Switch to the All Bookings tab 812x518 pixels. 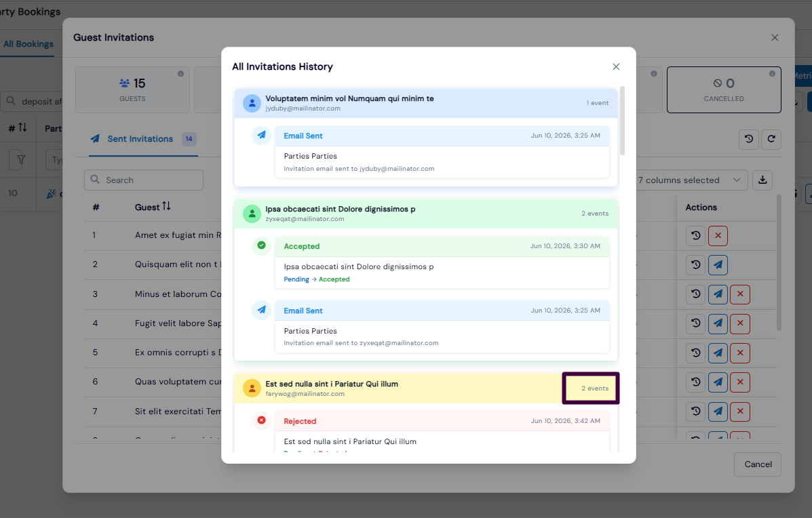[28, 44]
